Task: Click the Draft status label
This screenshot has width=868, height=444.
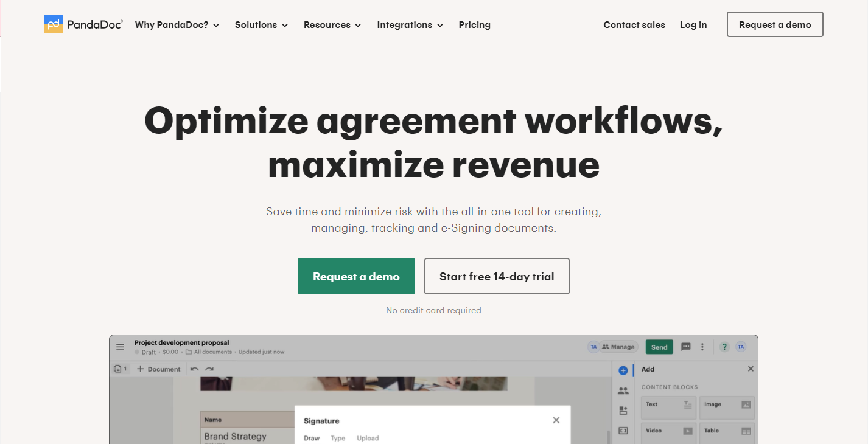Action: pos(149,352)
